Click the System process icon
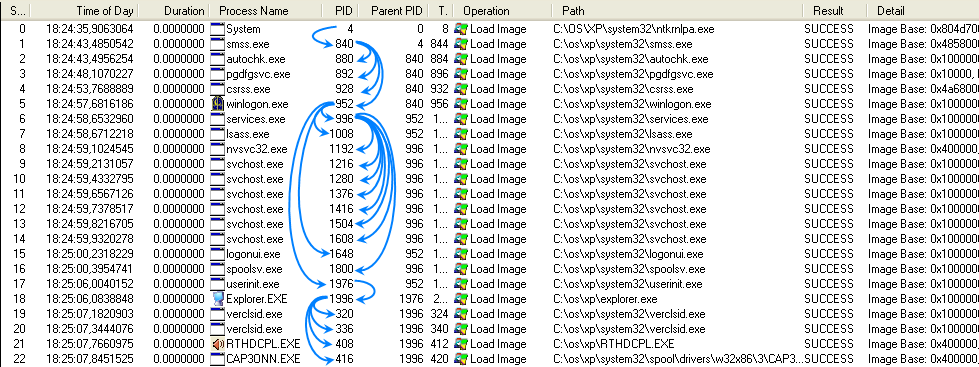Image resolution: width=979 pixels, height=367 pixels. [217, 29]
